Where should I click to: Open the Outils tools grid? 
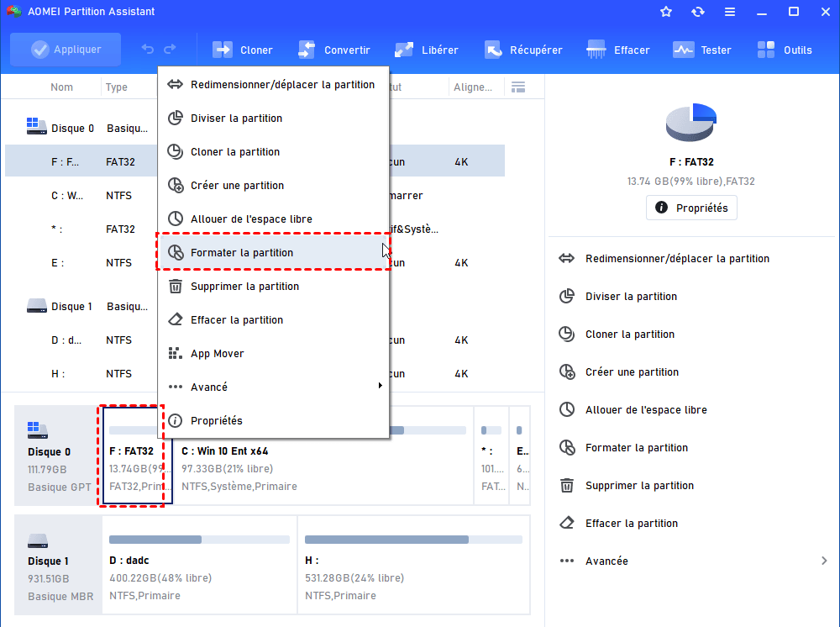point(766,50)
